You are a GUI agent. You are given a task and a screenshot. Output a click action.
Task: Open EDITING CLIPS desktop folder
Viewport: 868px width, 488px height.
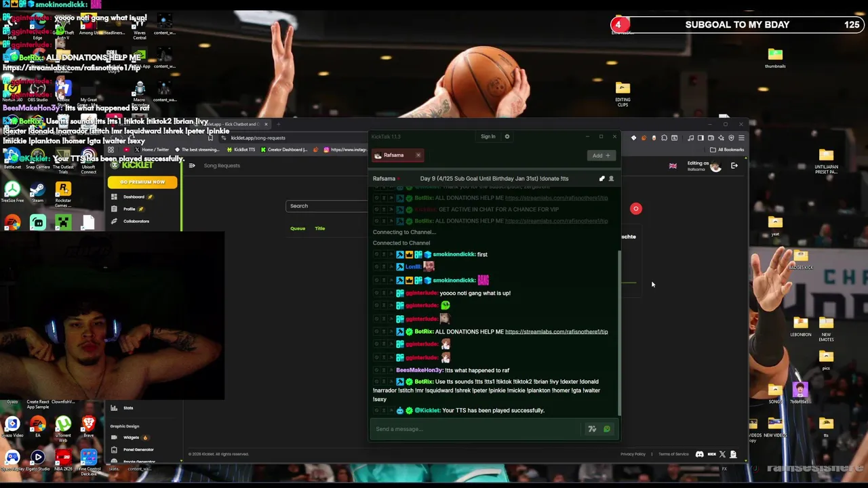tap(623, 94)
